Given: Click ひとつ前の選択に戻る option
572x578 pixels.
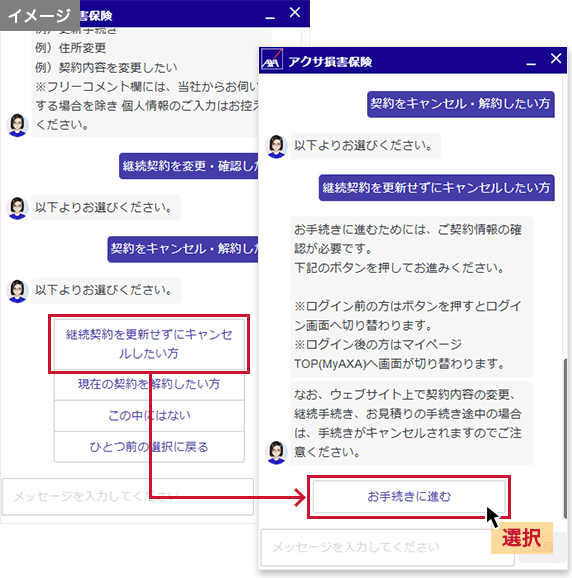Looking at the screenshot, I should (x=149, y=447).
